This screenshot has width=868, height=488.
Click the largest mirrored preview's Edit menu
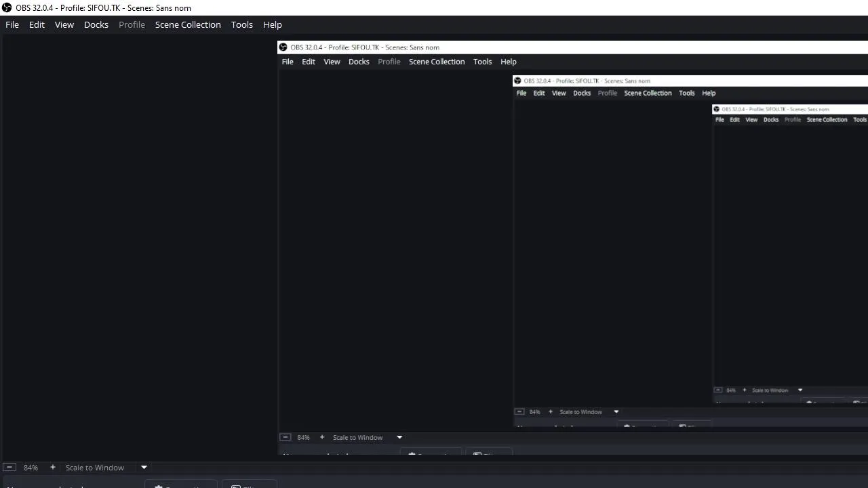[309, 61]
